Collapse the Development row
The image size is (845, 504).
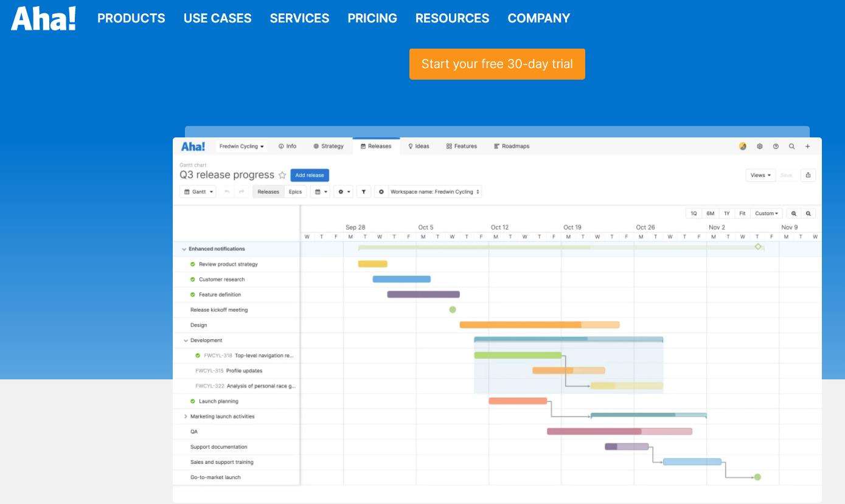click(186, 340)
